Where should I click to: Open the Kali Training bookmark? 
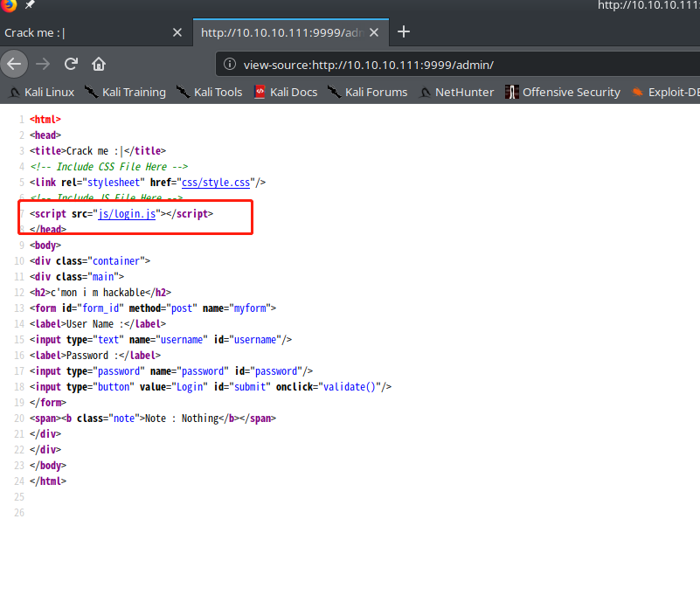(x=125, y=93)
